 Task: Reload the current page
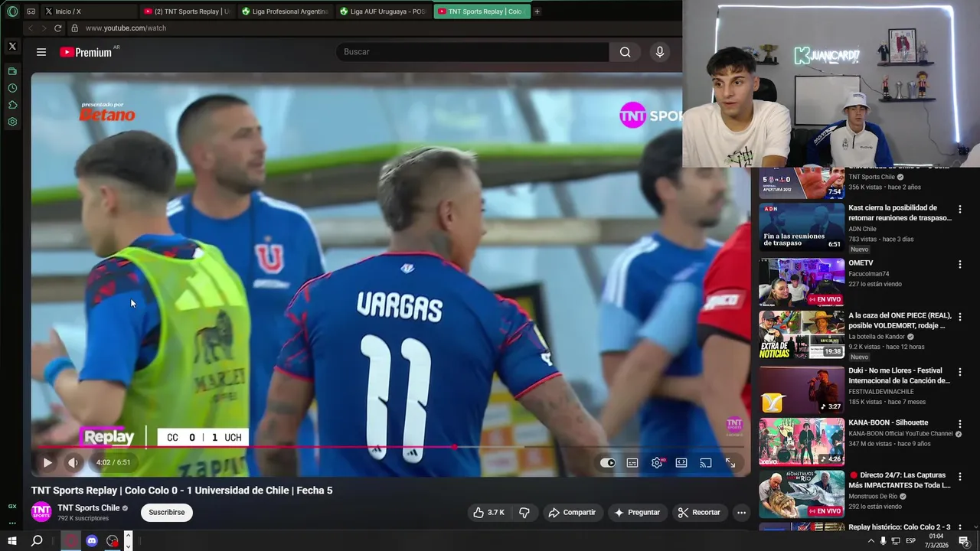coord(57,28)
